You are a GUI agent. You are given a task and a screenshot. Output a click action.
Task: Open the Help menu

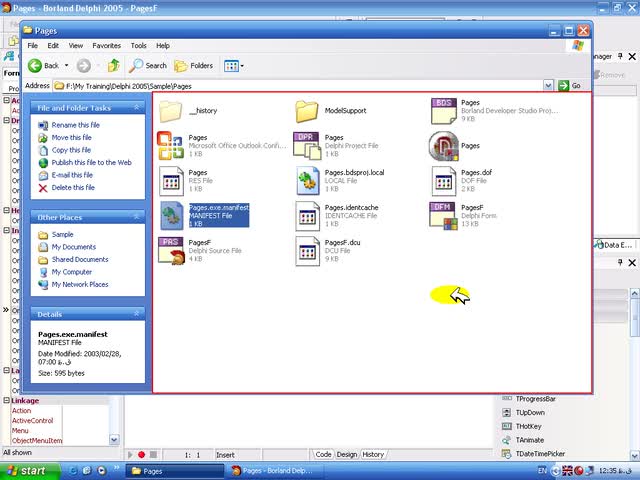[x=163, y=46]
